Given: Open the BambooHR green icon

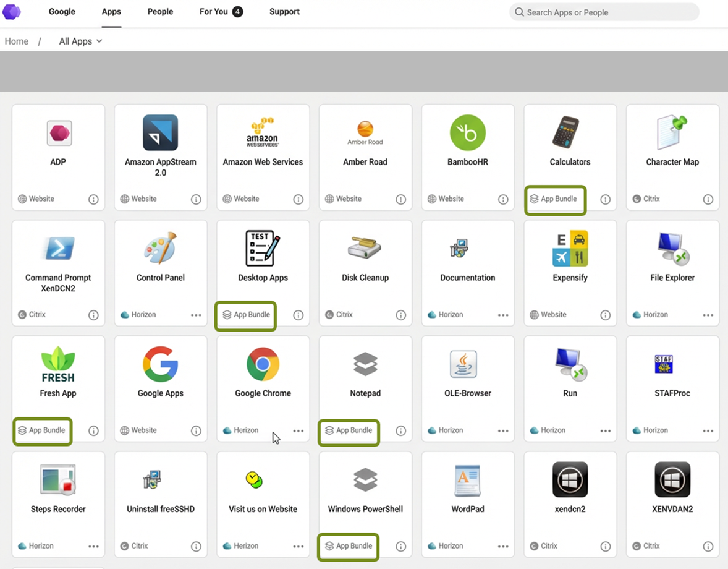Looking at the screenshot, I should (468, 132).
